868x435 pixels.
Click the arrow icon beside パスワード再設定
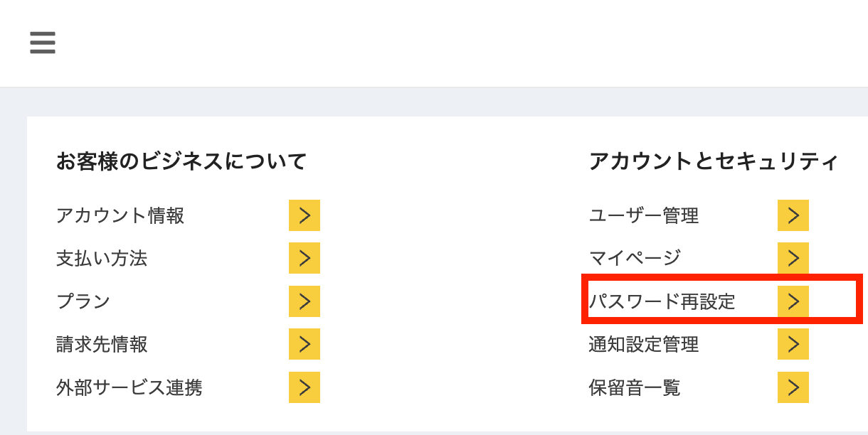793,301
